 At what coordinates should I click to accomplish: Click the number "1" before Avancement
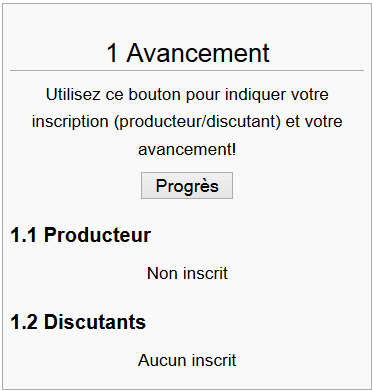pos(112,53)
